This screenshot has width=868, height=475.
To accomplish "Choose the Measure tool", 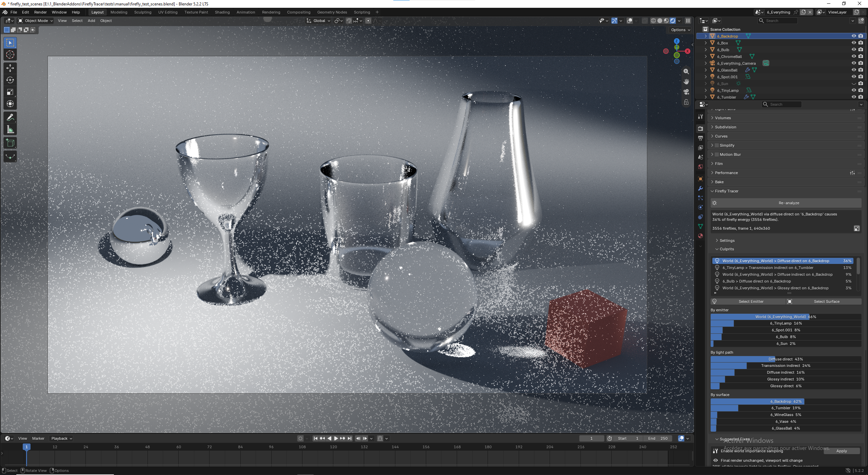I will click(10, 129).
